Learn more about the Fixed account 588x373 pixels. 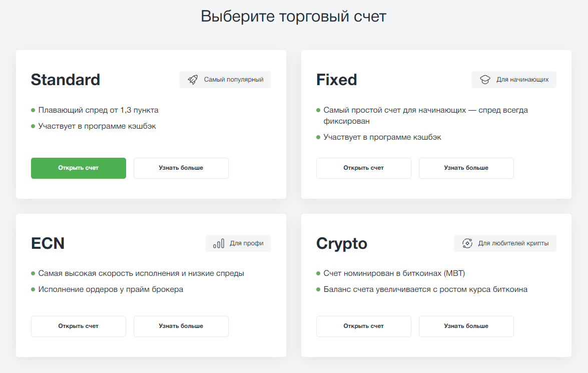coord(466,168)
